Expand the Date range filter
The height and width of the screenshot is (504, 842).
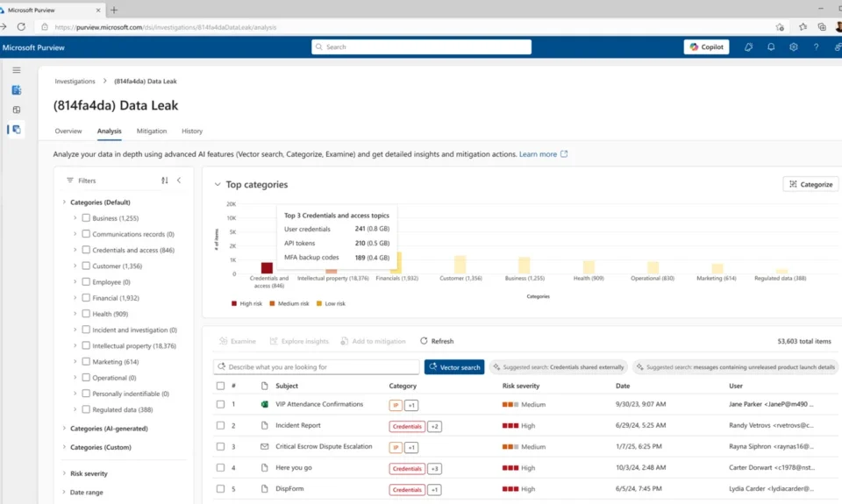click(64, 493)
